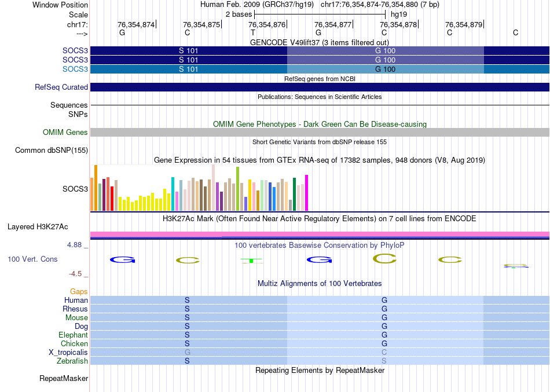Click the pink H3K27Ac signal band
Image resolution: width=550 pixels, height=392 pixels.
(x=320, y=234)
